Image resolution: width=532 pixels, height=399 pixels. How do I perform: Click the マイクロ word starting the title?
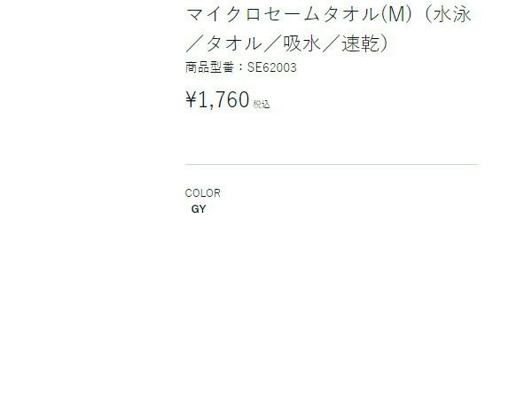223,14
